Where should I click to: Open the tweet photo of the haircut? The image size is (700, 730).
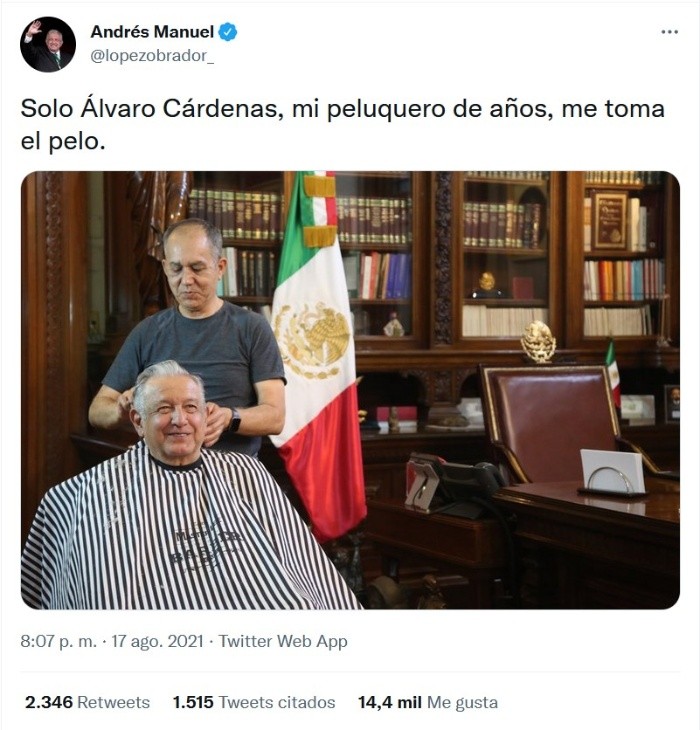coord(350,390)
